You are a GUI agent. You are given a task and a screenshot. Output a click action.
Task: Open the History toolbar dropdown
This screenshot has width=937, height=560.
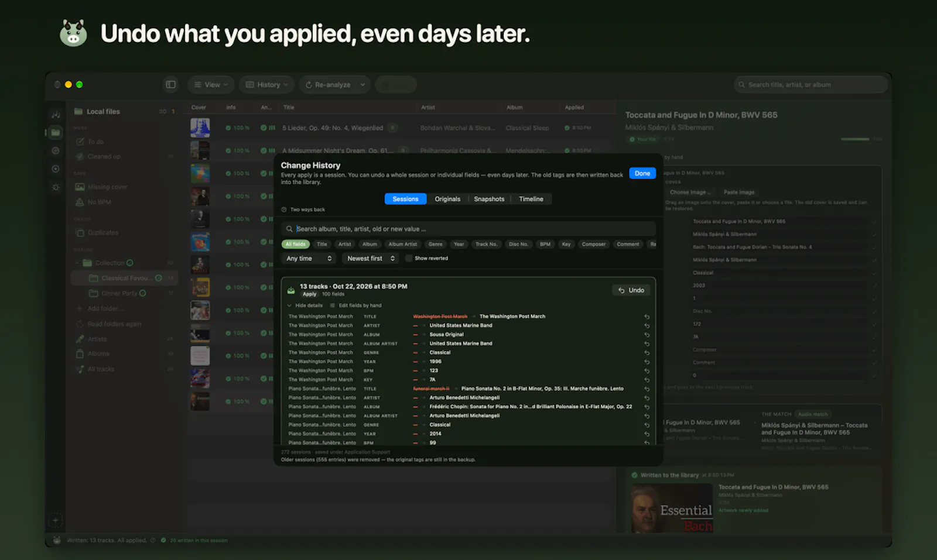pos(266,84)
